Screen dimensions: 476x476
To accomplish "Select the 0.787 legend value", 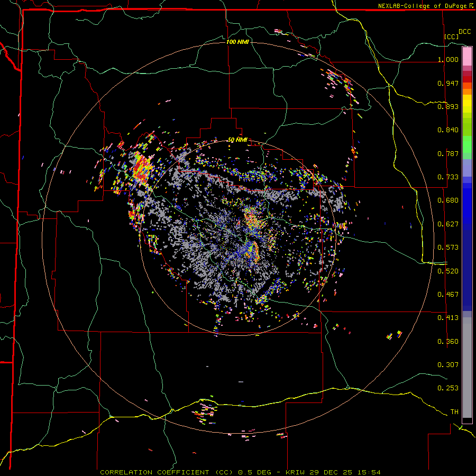I will pos(448,153).
